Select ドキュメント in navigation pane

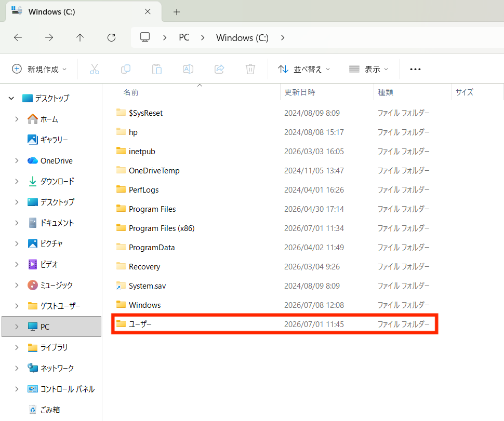point(51,223)
